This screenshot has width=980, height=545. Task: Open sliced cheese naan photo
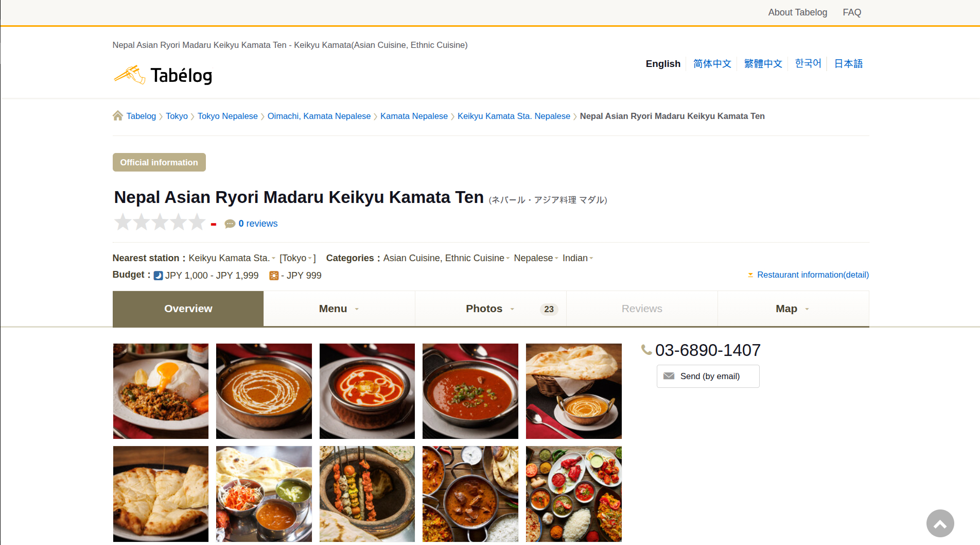pyautogui.click(x=161, y=494)
